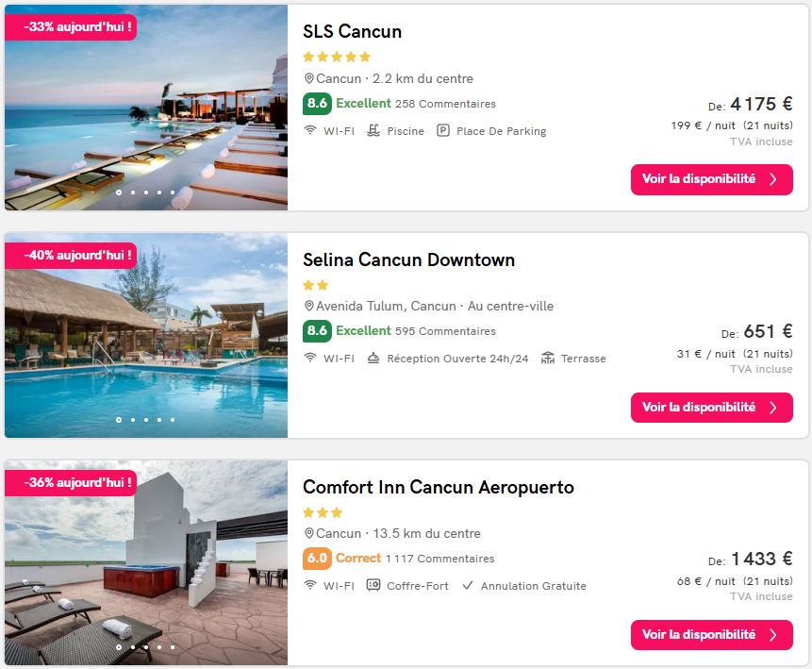Select second carousel dot on SLS Cancun photo

pos(132,192)
